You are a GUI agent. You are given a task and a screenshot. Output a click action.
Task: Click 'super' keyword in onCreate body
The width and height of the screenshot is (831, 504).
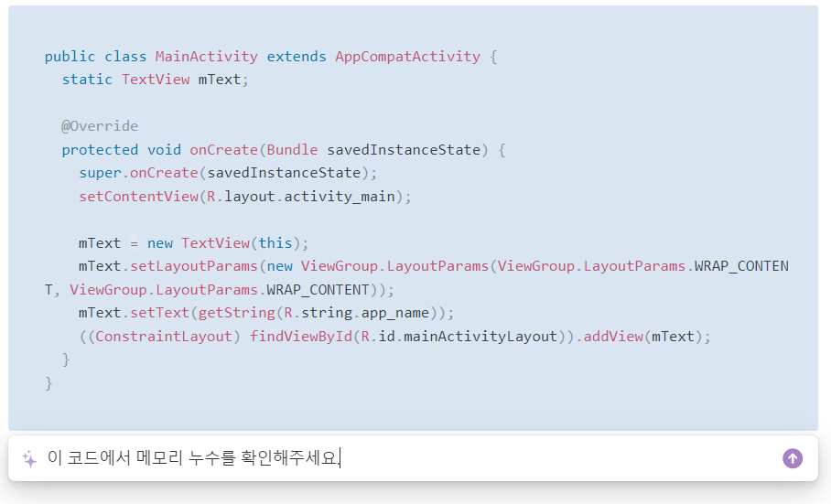pos(100,173)
